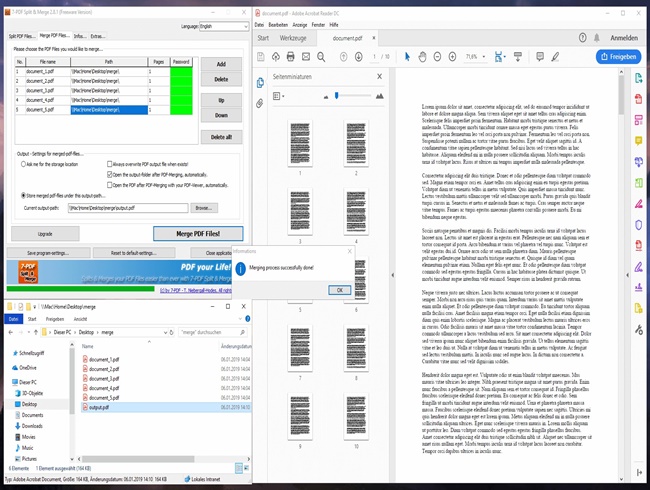Open Acrobat help question mark icon
650x490 pixels.
coord(582,38)
